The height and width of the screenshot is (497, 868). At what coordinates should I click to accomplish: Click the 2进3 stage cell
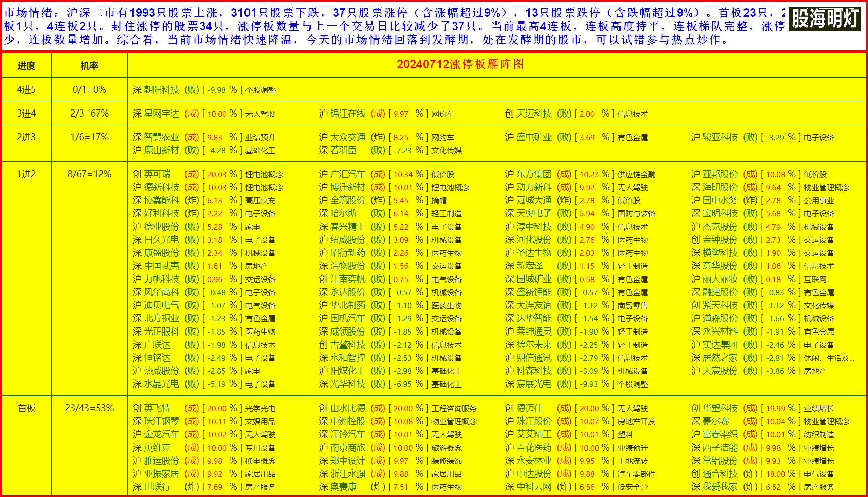click(26, 137)
